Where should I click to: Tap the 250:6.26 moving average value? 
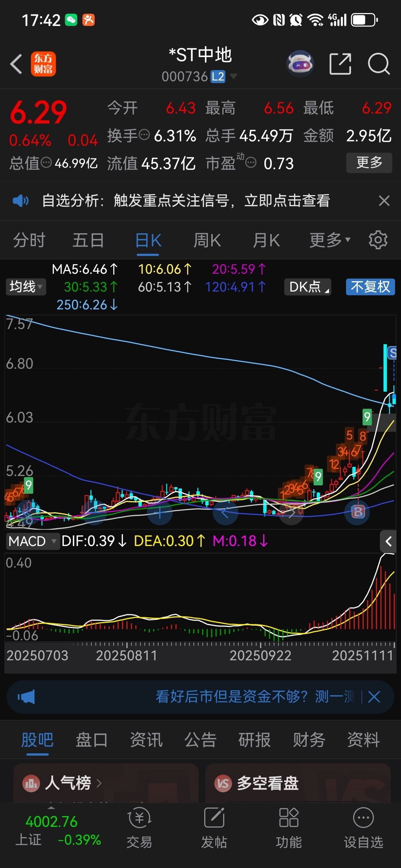(87, 305)
